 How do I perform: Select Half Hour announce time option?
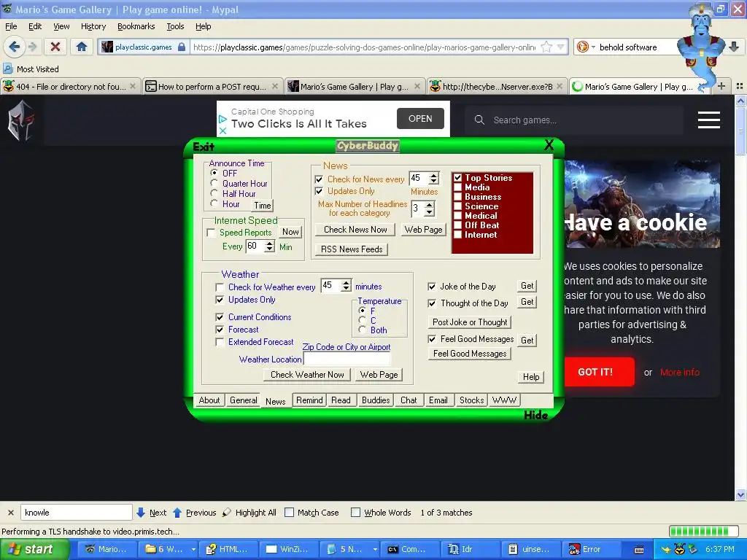coord(214,193)
